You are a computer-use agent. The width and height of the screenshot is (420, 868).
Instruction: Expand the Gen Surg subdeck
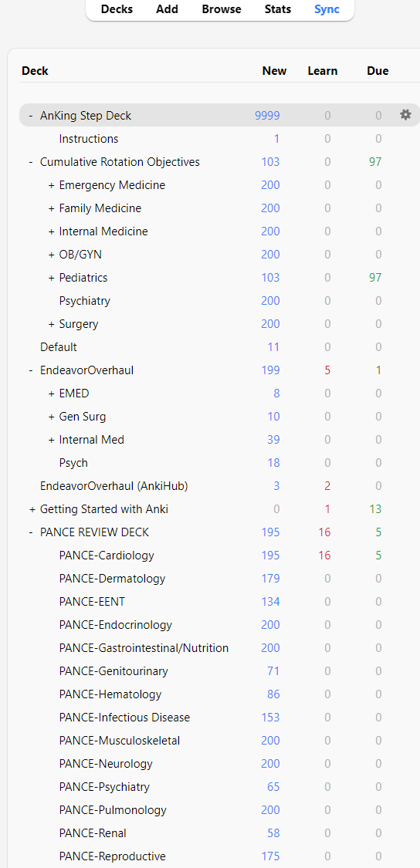point(51,417)
